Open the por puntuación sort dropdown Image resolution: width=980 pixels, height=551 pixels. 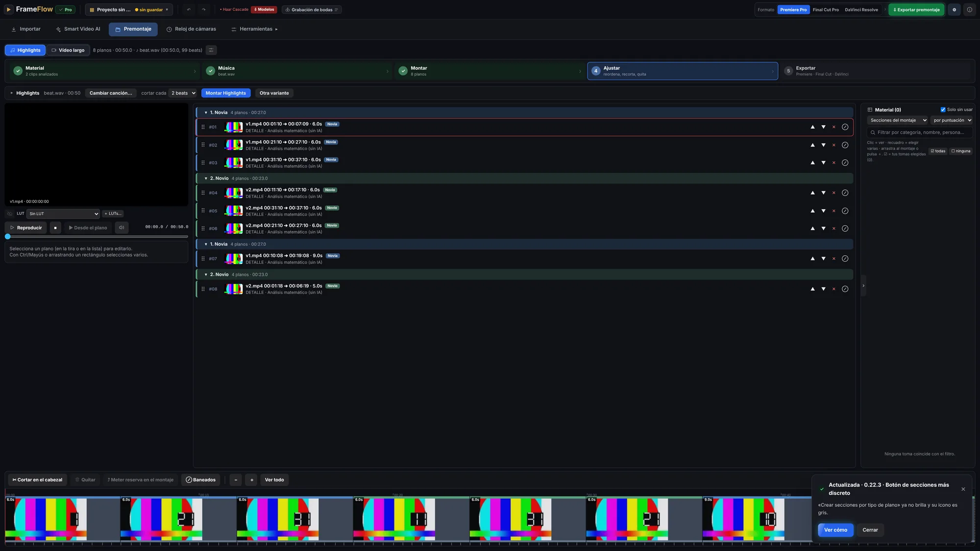pos(952,120)
